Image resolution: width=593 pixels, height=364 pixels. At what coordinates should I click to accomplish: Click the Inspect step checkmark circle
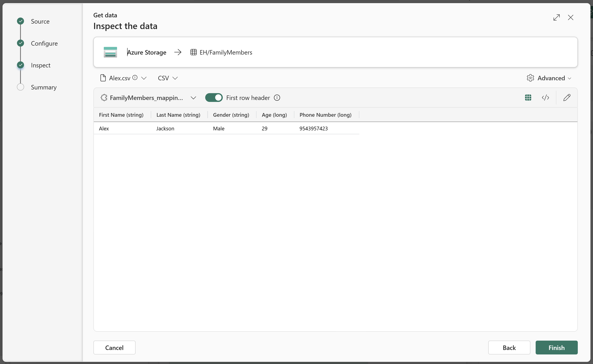pyautogui.click(x=20, y=65)
